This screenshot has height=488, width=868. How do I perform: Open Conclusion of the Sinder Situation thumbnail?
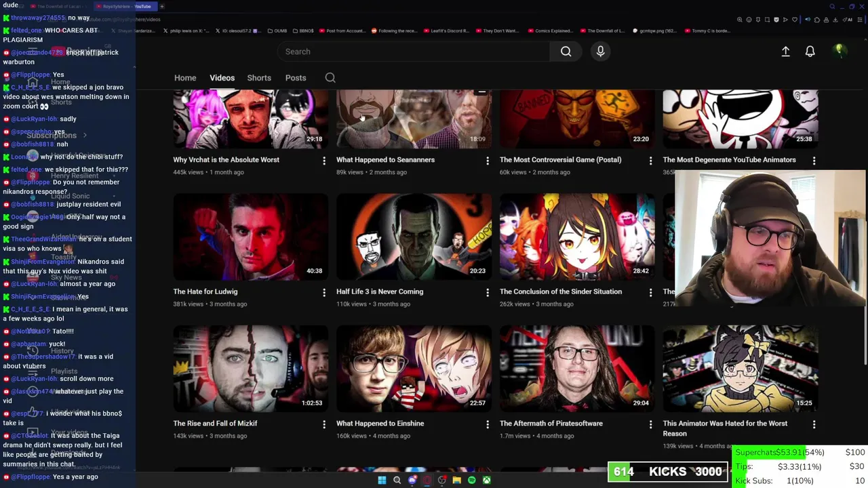pos(577,237)
